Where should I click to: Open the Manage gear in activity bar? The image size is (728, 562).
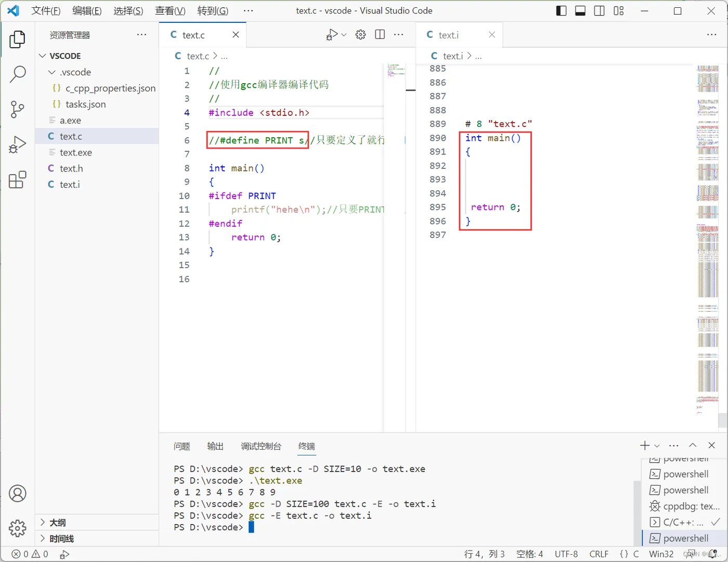pyautogui.click(x=17, y=528)
